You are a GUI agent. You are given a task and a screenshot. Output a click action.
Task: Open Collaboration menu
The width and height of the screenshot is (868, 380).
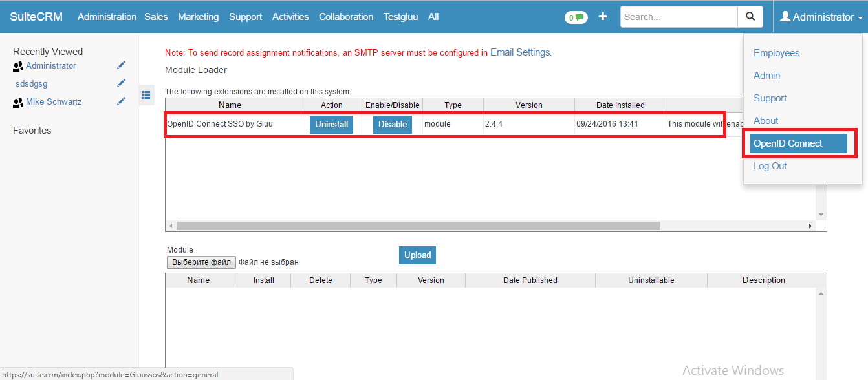click(x=346, y=17)
